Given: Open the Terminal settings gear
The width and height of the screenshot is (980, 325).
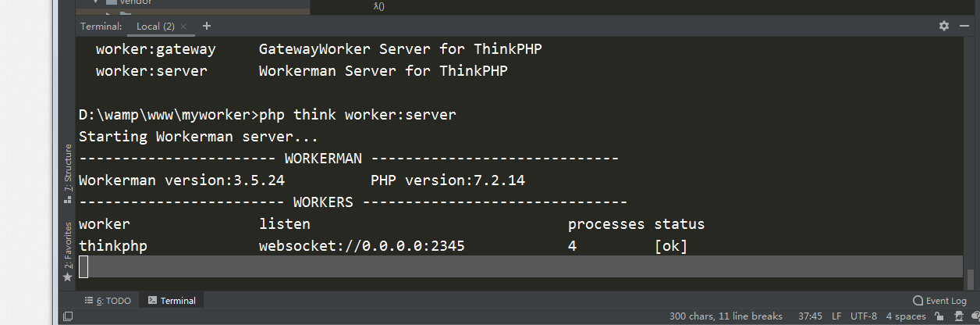Looking at the screenshot, I should [x=943, y=26].
